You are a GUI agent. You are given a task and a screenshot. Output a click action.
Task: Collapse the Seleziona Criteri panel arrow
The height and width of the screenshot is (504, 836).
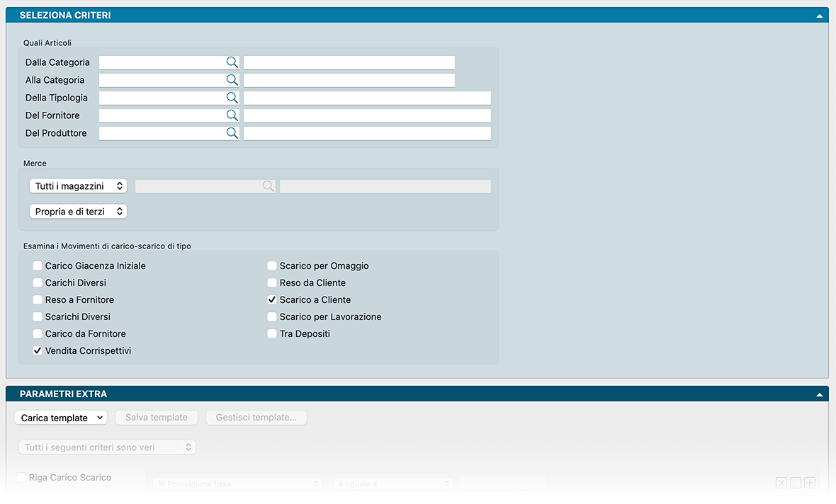click(820, 16)
